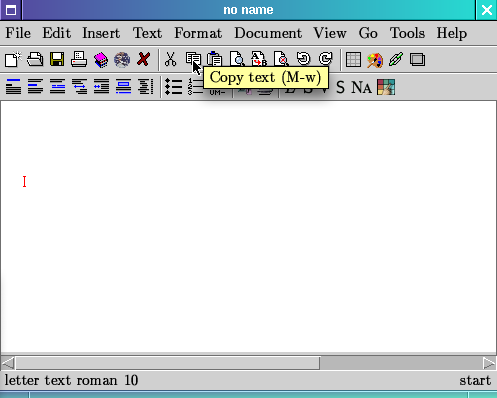Click the horizontal scrollbar thumb
The image size is (497, 398).
click(168, 363)
